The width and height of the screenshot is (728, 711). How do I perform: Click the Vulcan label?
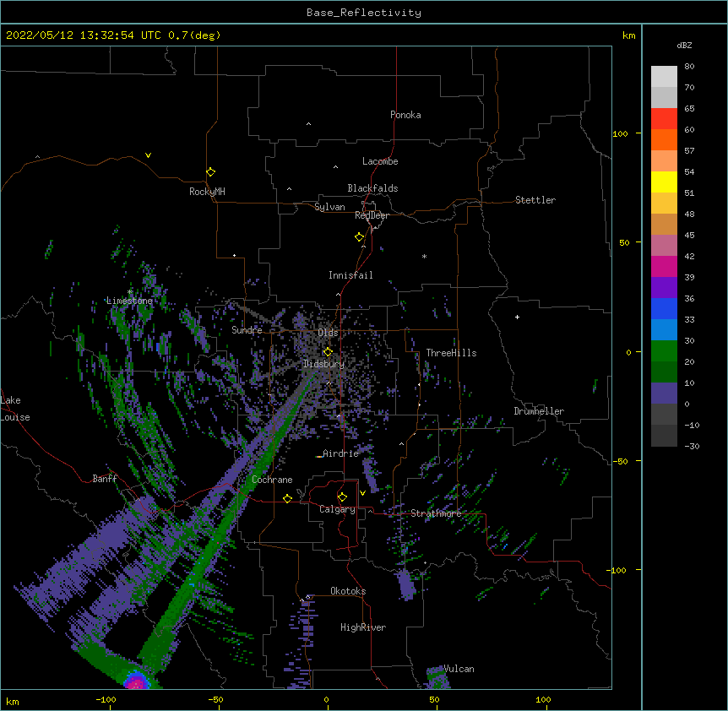coord(459,669)
